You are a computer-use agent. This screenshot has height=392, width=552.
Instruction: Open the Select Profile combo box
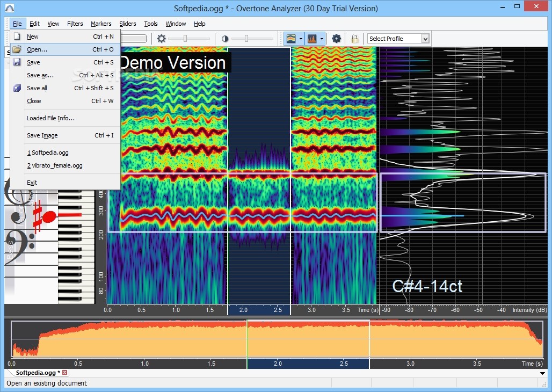(x=398, y=38)
